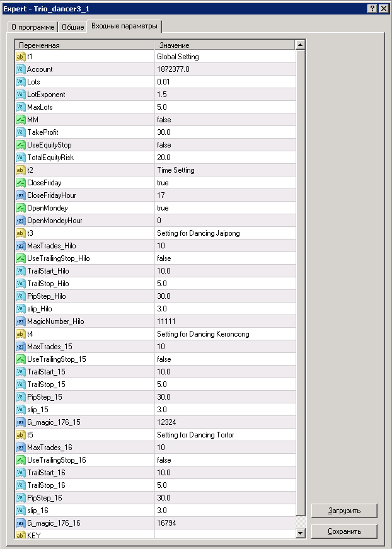Image resolution: width=392 pixels, height=549 pixels.
Task: Click the value 16794 for G_magic_176_16
Action: pyautogui.click(x=166, y=523)
